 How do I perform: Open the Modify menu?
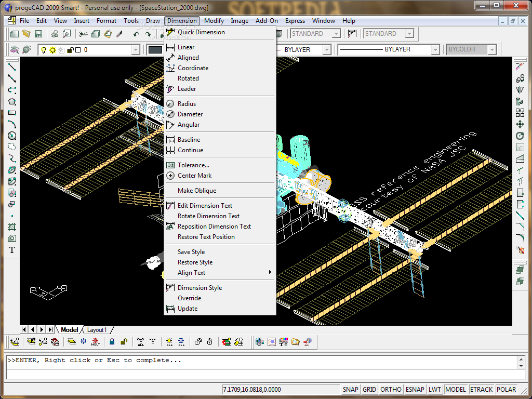tap(214, 21)
